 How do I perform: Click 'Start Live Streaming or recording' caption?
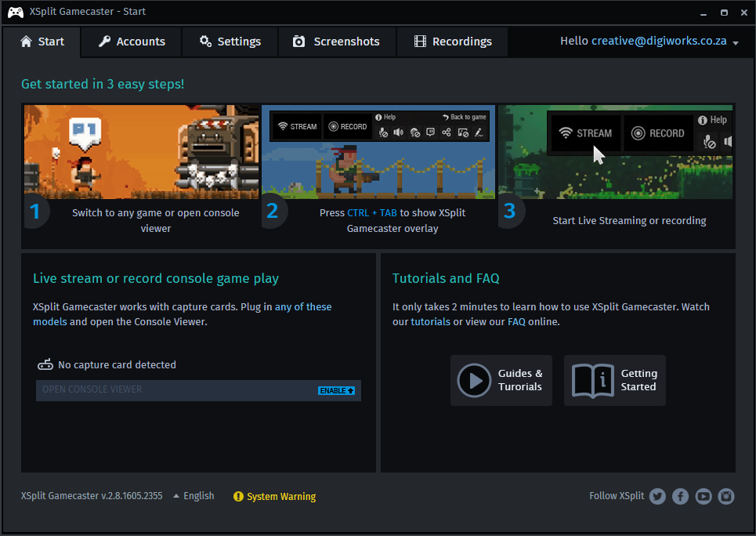[629, 220]
